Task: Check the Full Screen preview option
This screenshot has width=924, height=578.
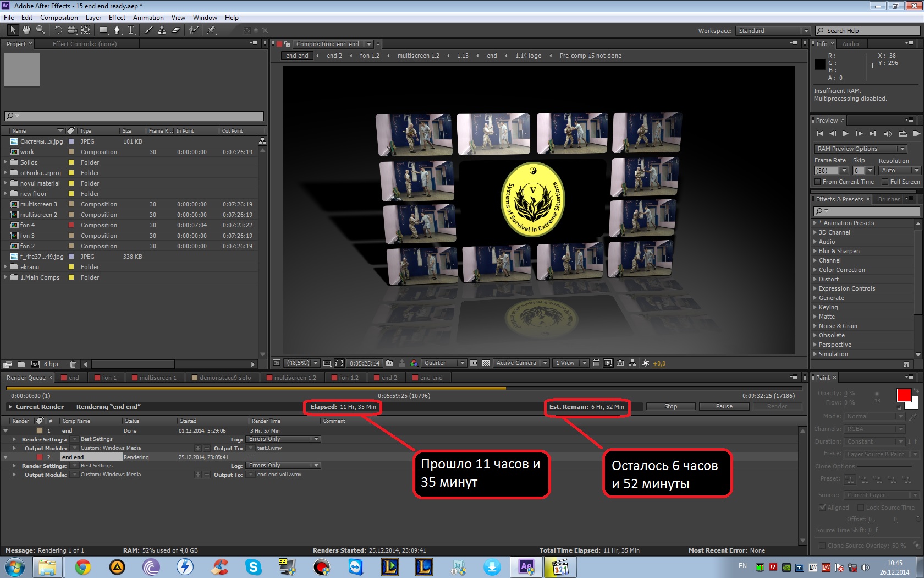Action: tap(885, 182)
